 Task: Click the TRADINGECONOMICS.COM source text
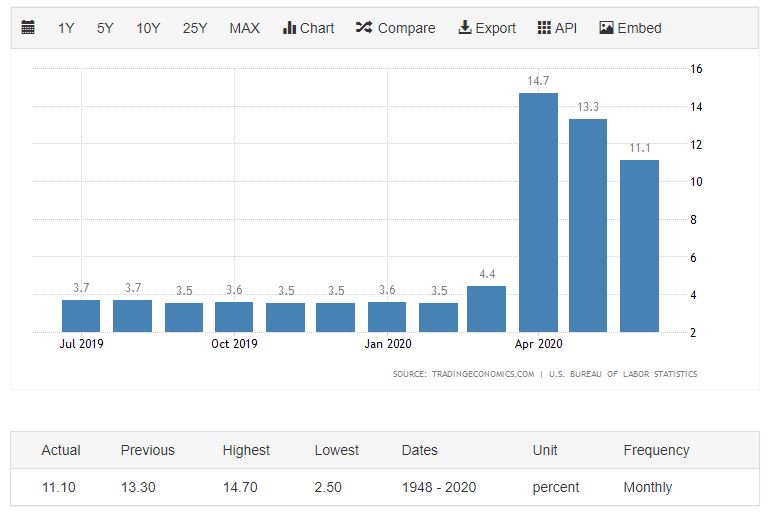[x=483, y=374]
